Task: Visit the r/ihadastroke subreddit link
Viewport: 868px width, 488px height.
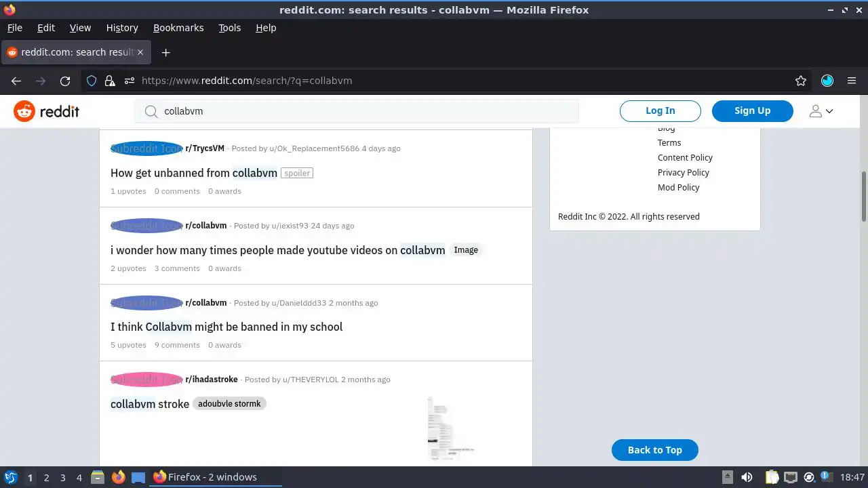Action: [212, 380]
